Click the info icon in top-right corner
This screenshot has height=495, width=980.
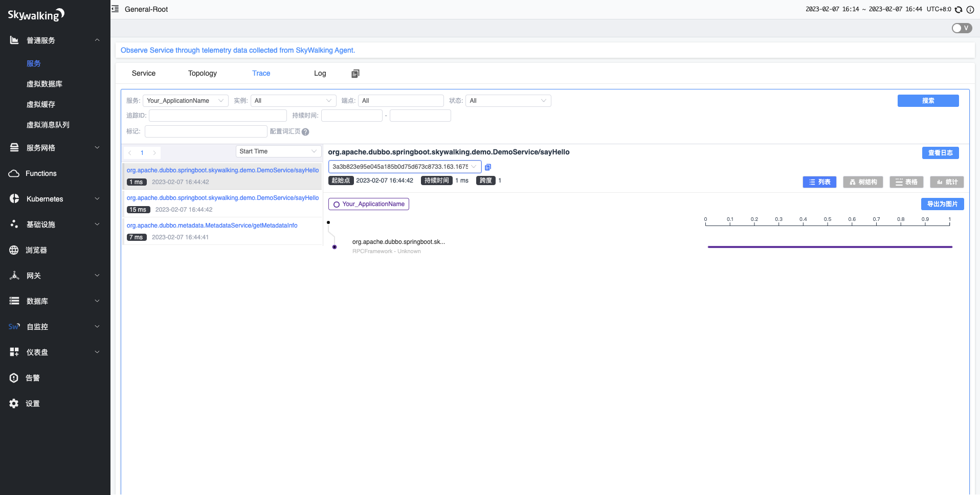(970, 10)
